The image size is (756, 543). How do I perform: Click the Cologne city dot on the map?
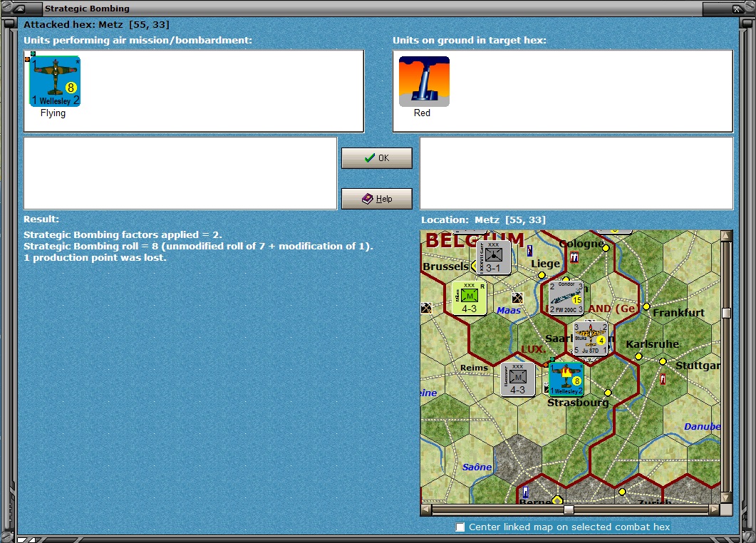[606, 248]
